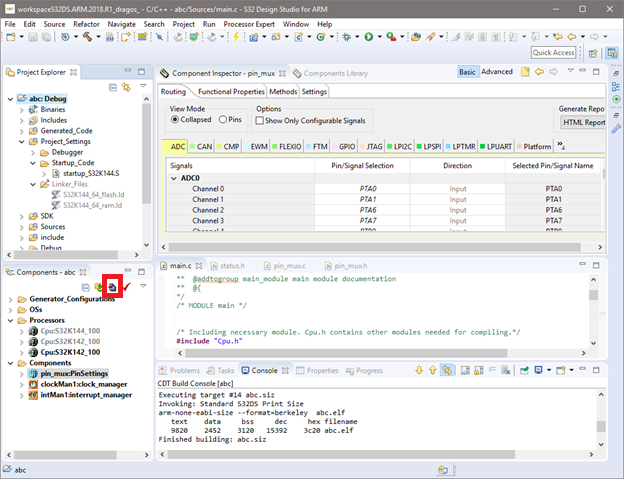Screen dimensions: 624x479
Task: Select the LPUART peripheral tab
Action: 495,147
